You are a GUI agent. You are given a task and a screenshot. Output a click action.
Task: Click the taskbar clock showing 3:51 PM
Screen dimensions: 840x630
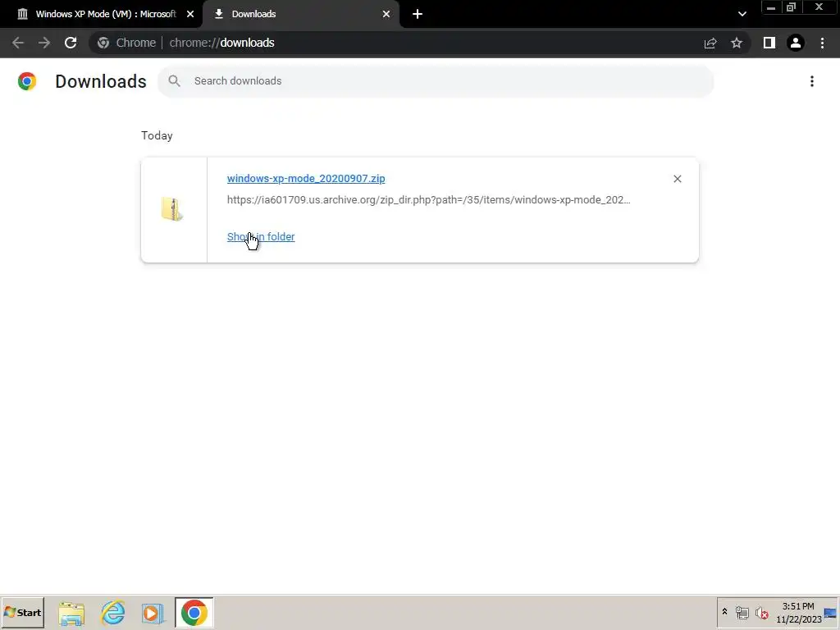pyautogui.click(x=798, y=613)
